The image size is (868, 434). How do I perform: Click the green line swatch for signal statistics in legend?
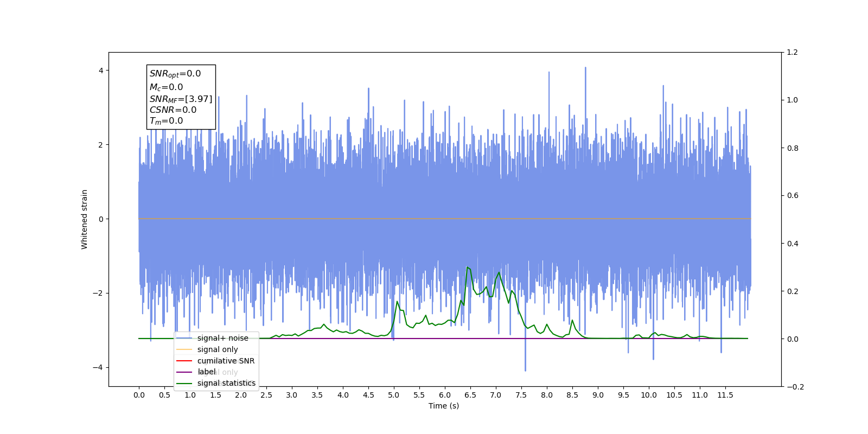(184, 384)
